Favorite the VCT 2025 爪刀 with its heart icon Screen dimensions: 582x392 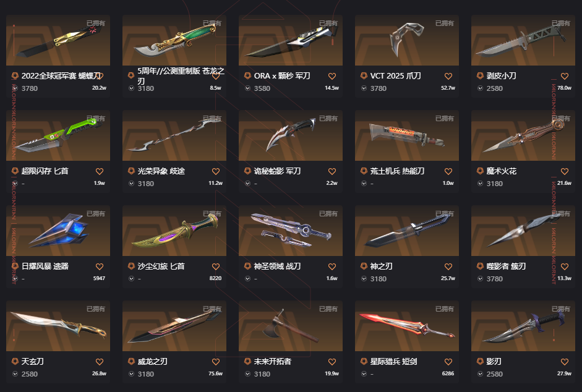(x=448, y=76)
